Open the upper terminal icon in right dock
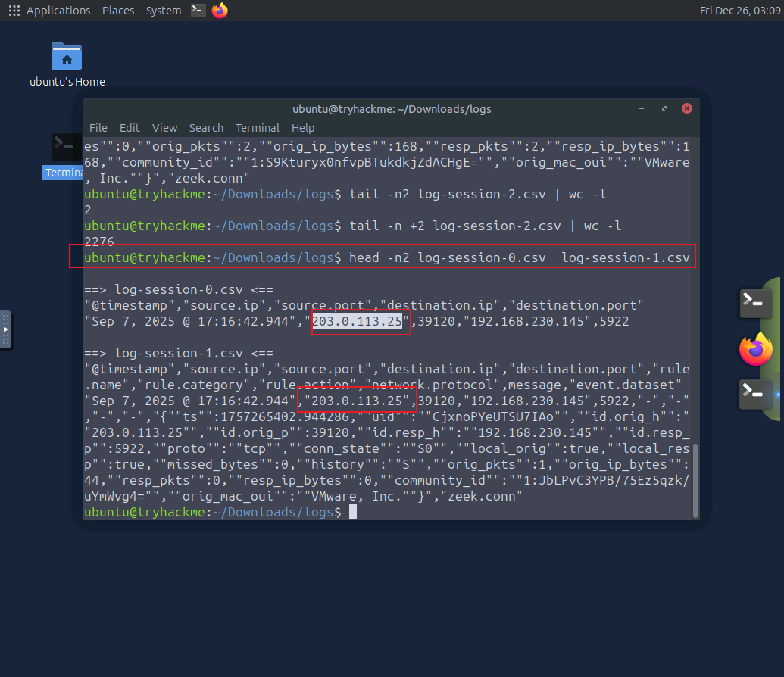This screenshot has height=677, width=784. click(755, 302)
